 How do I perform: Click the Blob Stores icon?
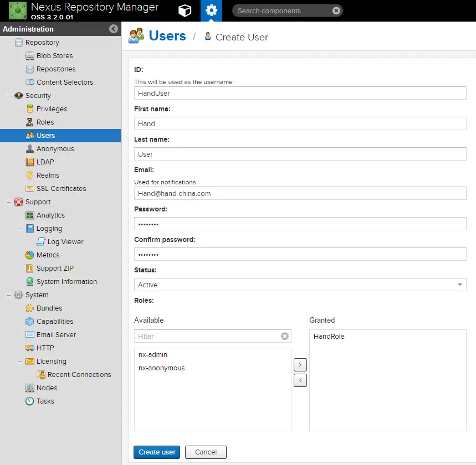coord(30,56)
